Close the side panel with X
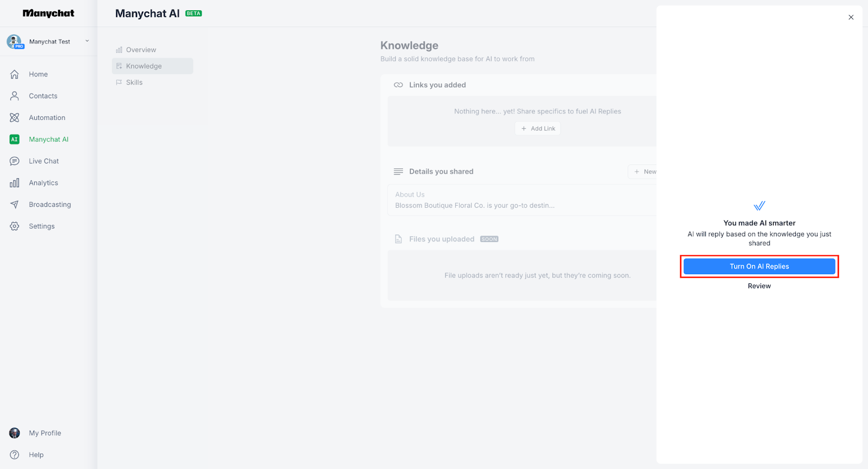Image resolution: width=868 pixels, height=469 pixels. (851, 17)
